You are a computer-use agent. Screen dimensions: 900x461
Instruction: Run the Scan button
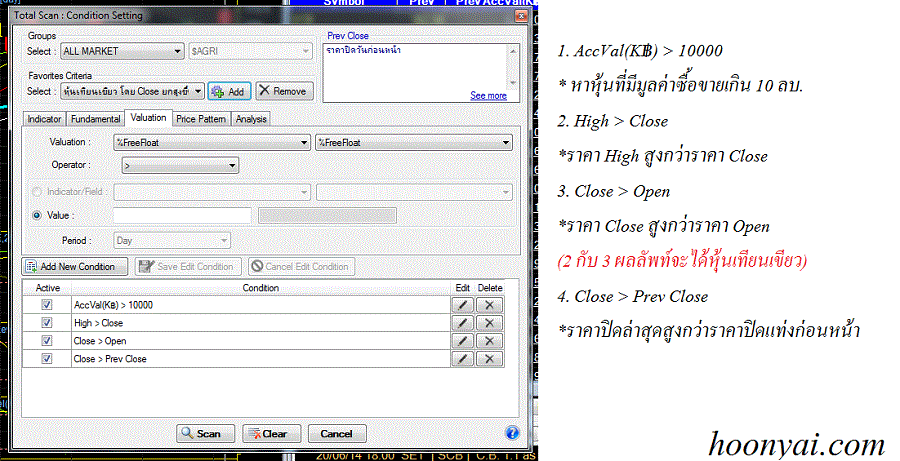pos(205,433)
